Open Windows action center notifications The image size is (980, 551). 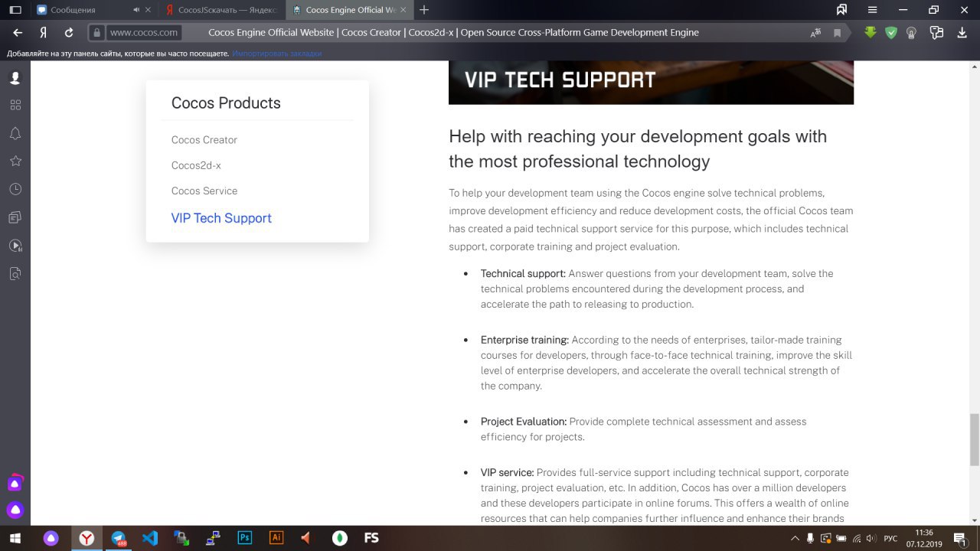(960, 538)
